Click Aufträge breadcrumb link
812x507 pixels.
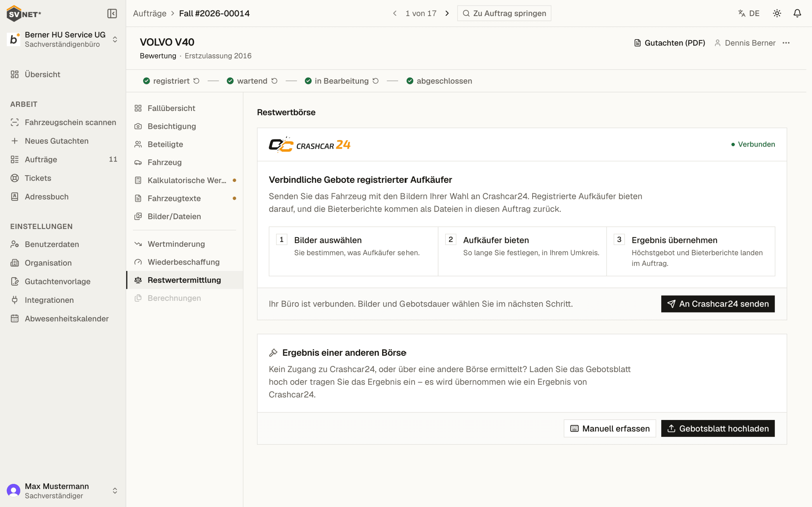click(x=150, y=13)
